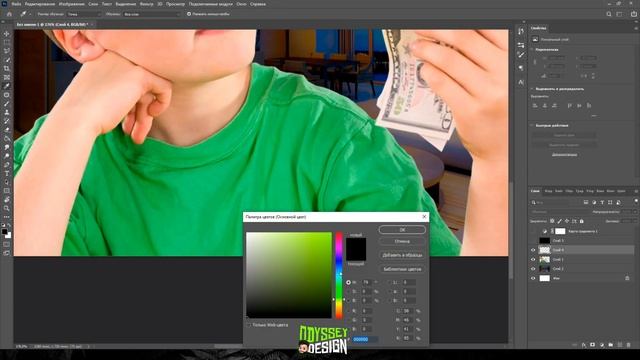
Task: Click the Библиотеки цветов button
Action: pyautogui.click(x=402, y=269)
